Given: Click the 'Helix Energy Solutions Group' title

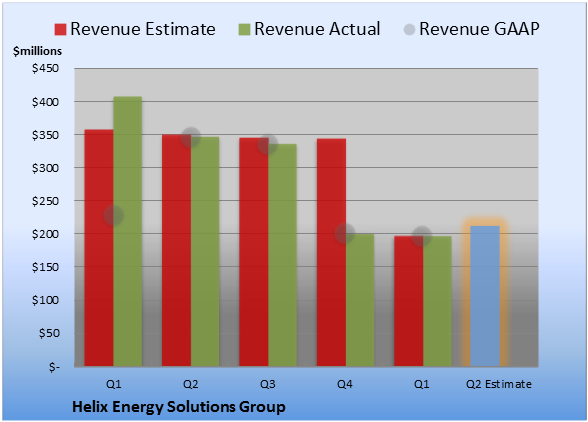Looking at the screenshot, I should point(179,407).
